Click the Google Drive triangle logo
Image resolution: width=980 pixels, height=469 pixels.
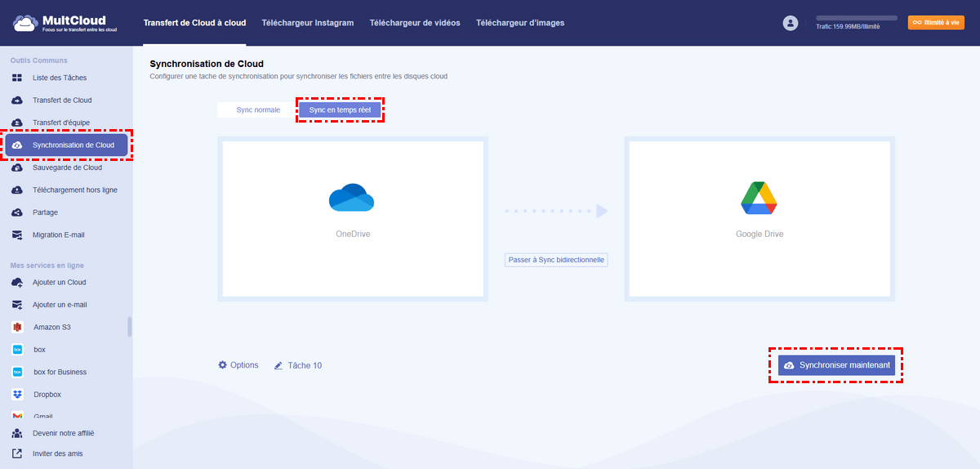coord(758,198)
